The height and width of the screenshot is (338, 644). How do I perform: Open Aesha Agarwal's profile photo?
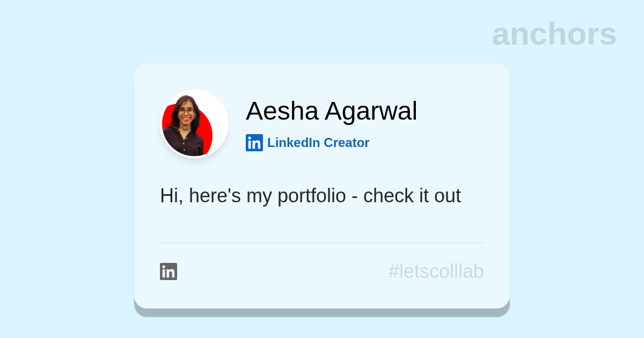[x=194, y=124]
